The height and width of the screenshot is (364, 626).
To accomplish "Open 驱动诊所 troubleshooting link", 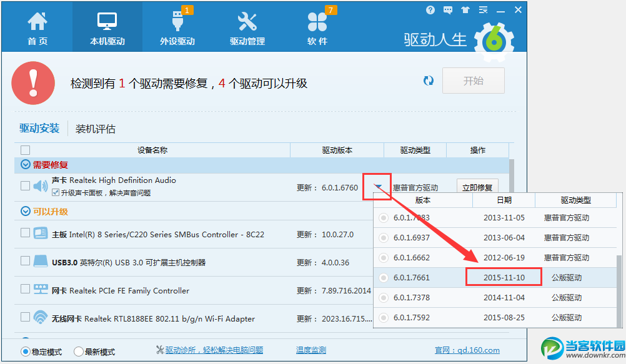I will [x=214, y=350].
